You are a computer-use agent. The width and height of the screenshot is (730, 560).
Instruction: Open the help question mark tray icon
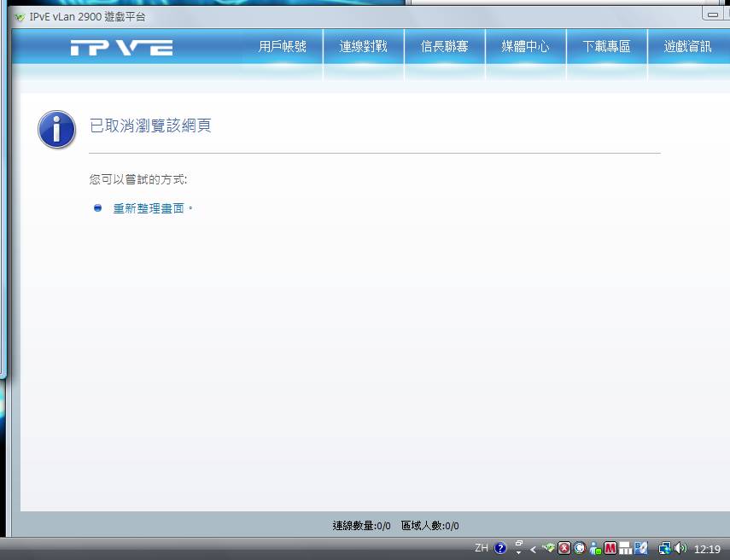click(x=500, y=548)
